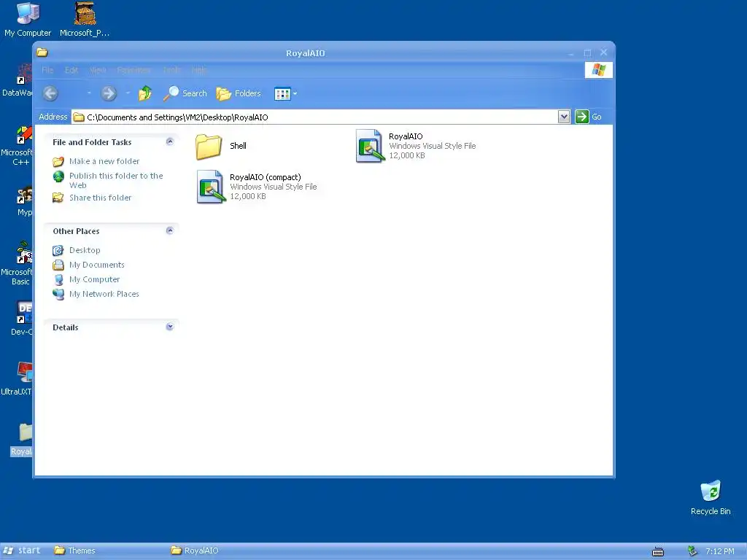This screenshot has height=560, width=747.
Task: Toggle the Folders pane
Action: (239, 93)
